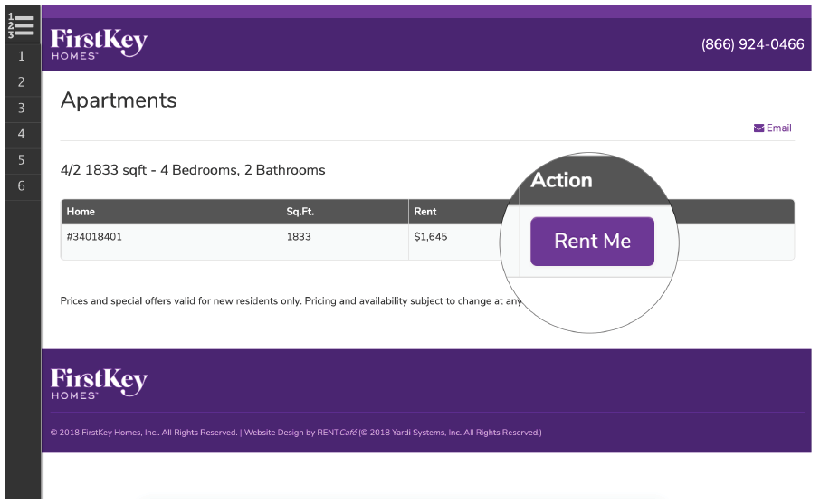Jump to step 6 in the sidebar
The width and height of the screenshot is (820, 504).
coord(22,186)
